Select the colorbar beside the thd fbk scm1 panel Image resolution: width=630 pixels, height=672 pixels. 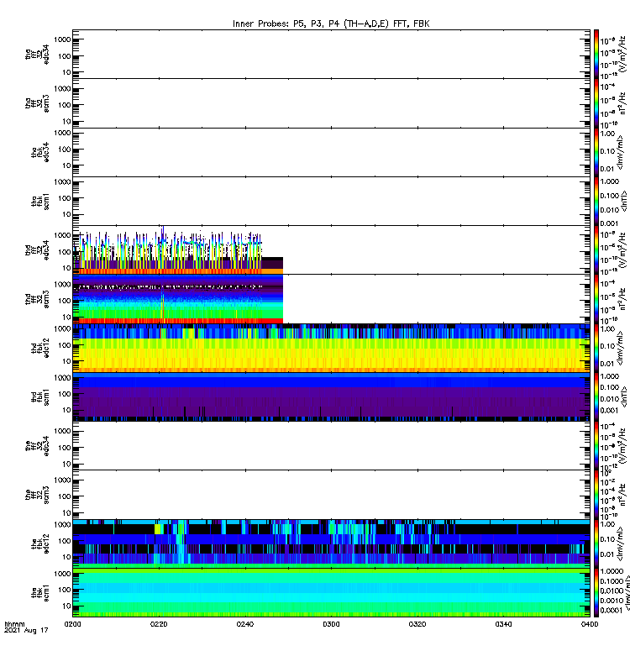coord(596,396)
